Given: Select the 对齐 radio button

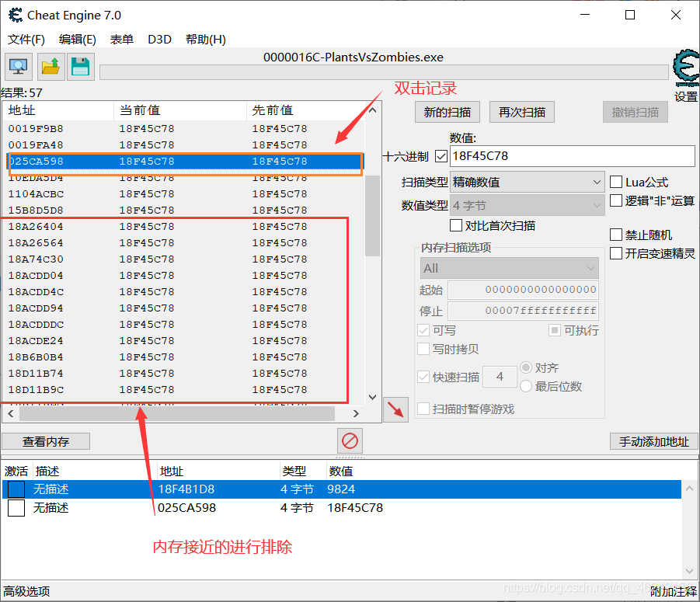Looking at the screenshot, I should pyautogui.click(x=526, y=367).
